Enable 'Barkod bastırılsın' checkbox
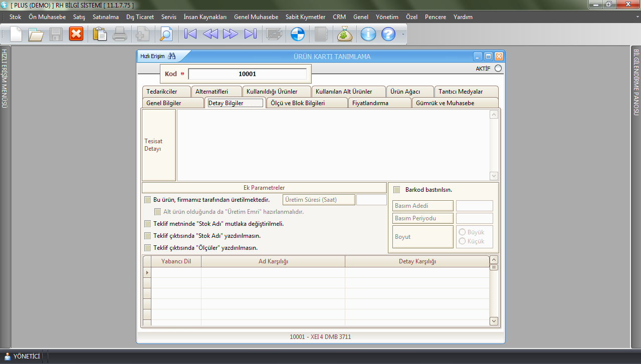The width and height of the screenshot is (641, 364). pyautogui.click(x=397, y=190)
